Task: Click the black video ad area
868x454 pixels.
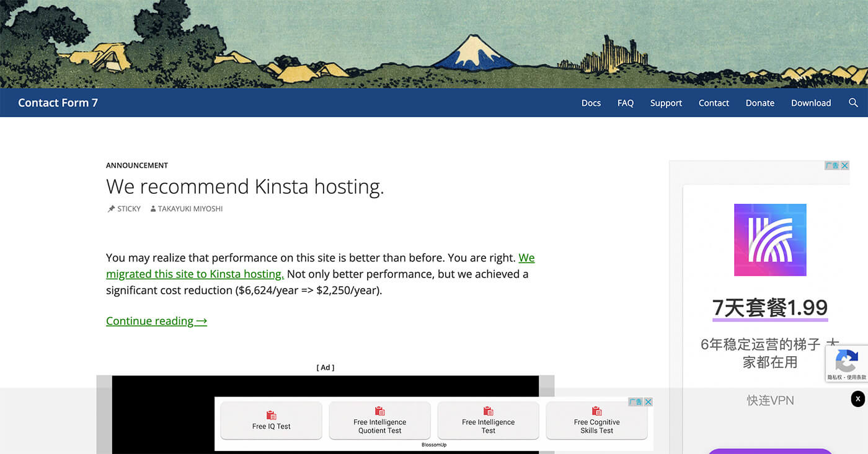Action: point(325,414)
